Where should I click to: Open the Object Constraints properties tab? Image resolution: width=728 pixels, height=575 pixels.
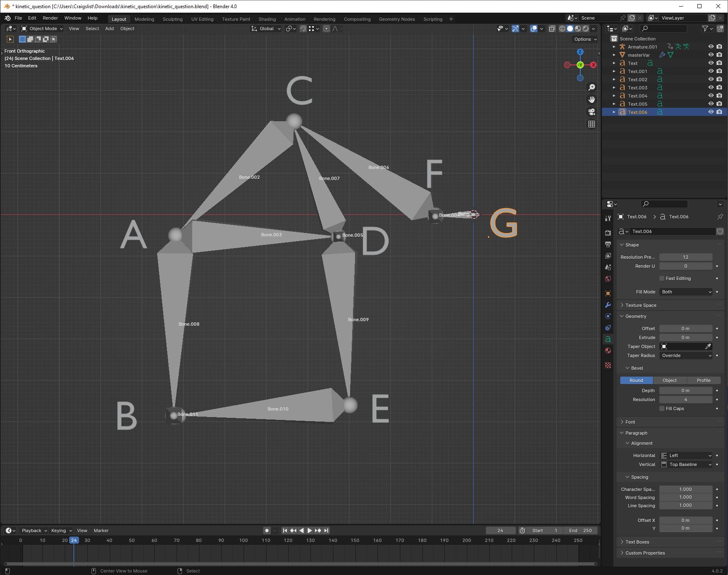click(x=608, y=328)
